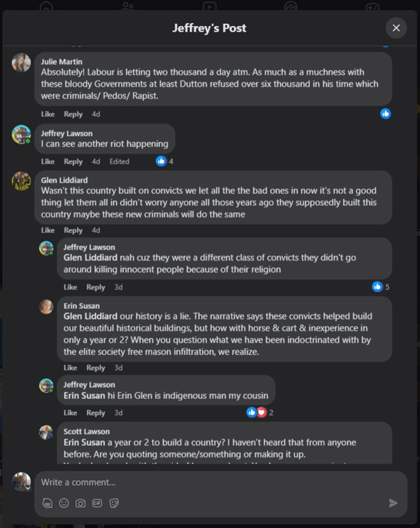Viewport: 420px width, 528px height.
Task: Insert an avatar sticker in the comment
Action: click(47, 503)
